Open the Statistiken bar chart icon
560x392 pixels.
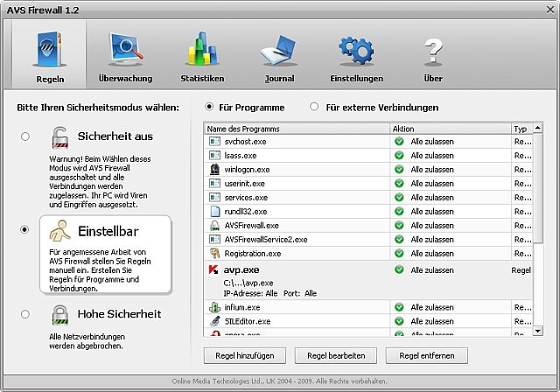[203, 48]
